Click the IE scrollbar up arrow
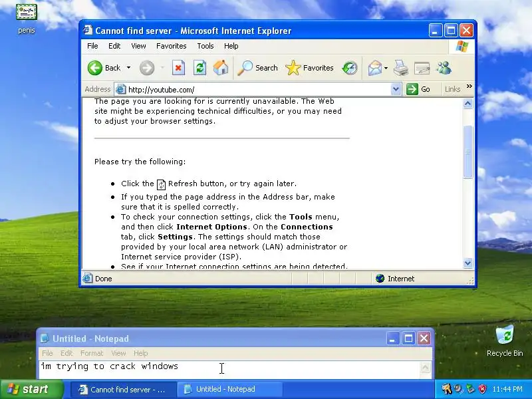The image size is (532, 399). (x=468, y=104)
